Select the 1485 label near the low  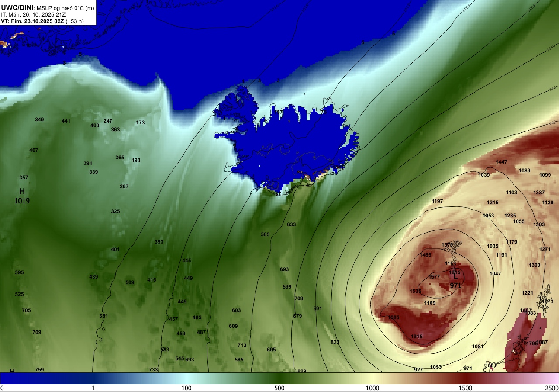click(425, 255)
